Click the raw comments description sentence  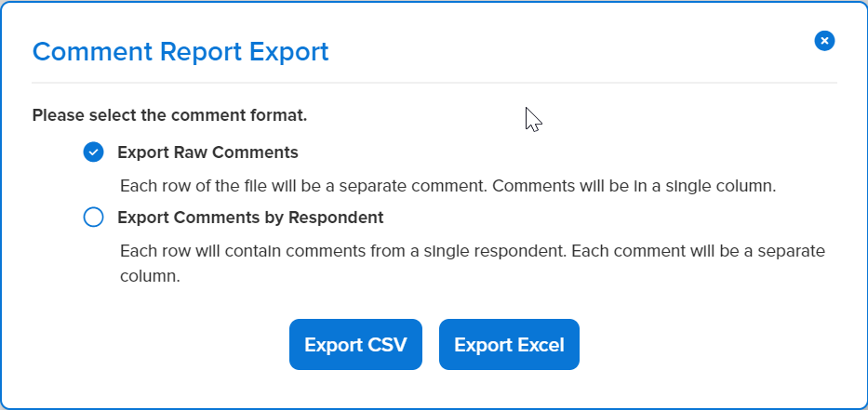447,185
